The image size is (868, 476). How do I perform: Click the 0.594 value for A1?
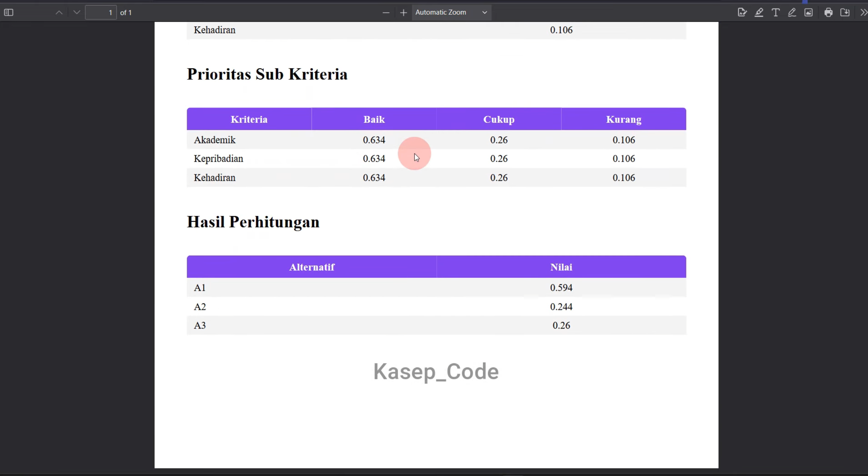(561, 288)
